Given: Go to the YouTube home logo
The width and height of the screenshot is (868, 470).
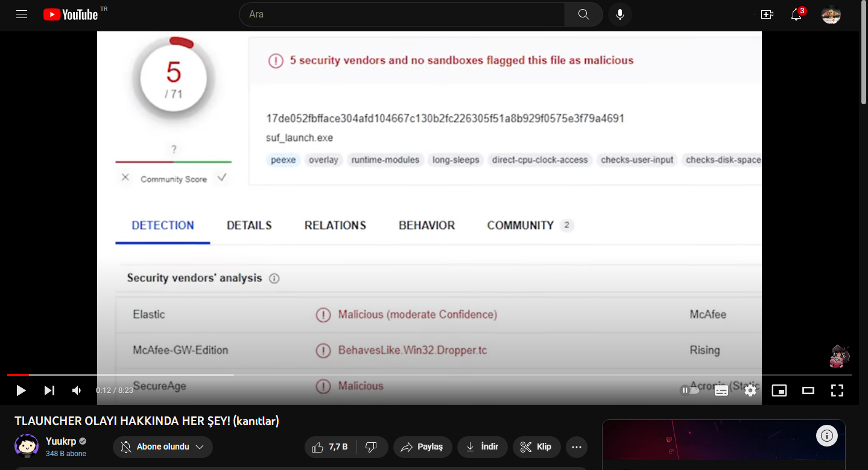Looking at the screenshot, I should coord(71,14).
